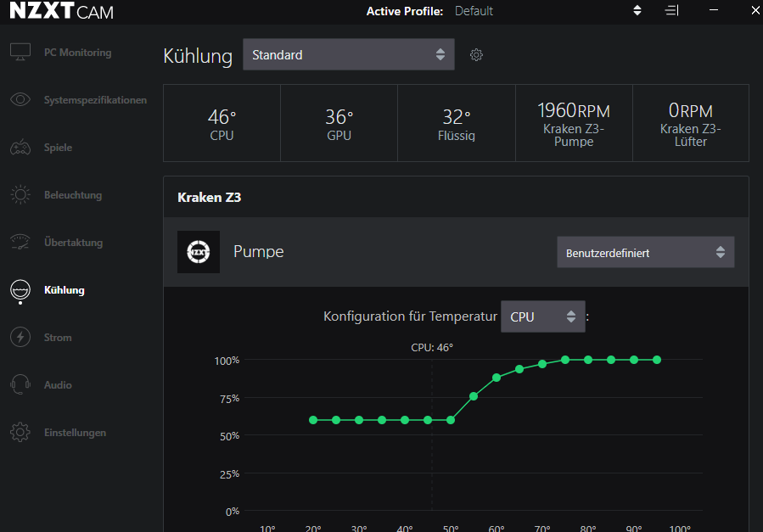Image resolution: width=763 pixels, height=532 pixels.
Task: Click the pump curve point at 75°
Action: click(x=565, y=360)
